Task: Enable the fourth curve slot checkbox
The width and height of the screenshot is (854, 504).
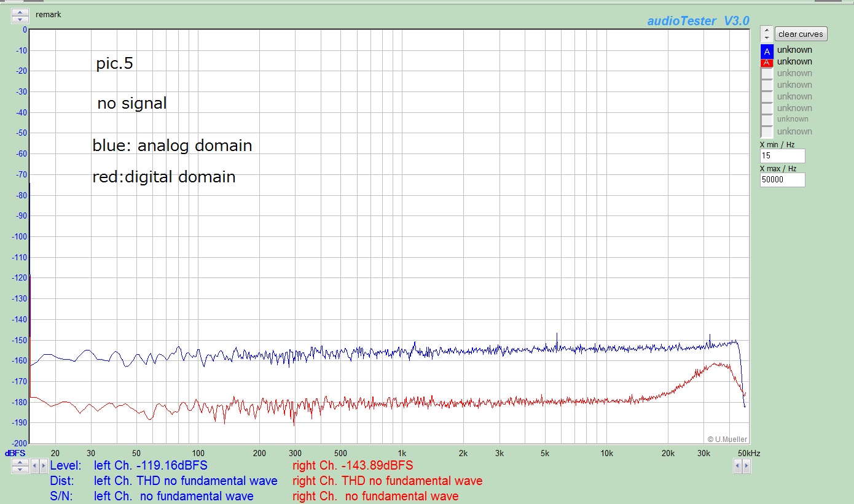Action: click(767, 85)
